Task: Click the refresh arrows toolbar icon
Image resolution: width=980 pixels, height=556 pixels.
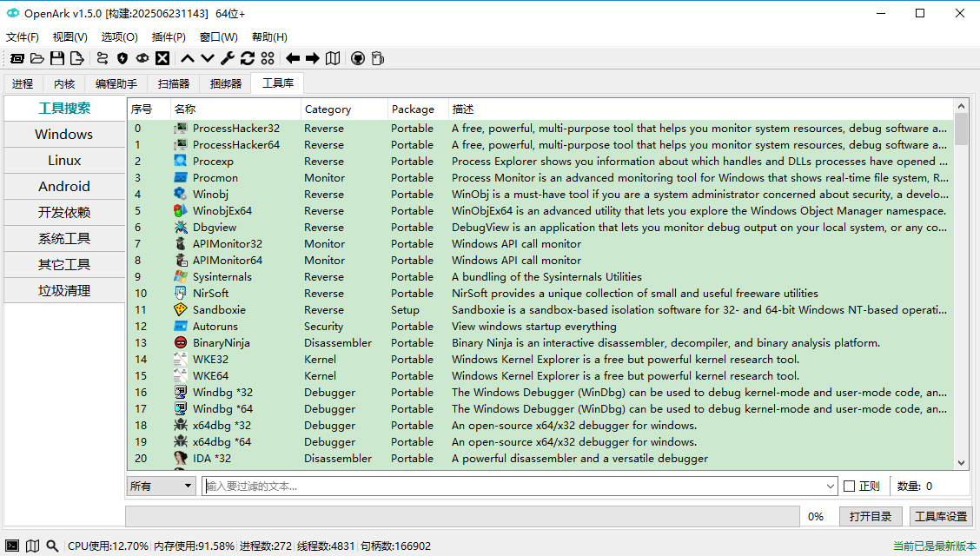Action: [x=248, y=58]
